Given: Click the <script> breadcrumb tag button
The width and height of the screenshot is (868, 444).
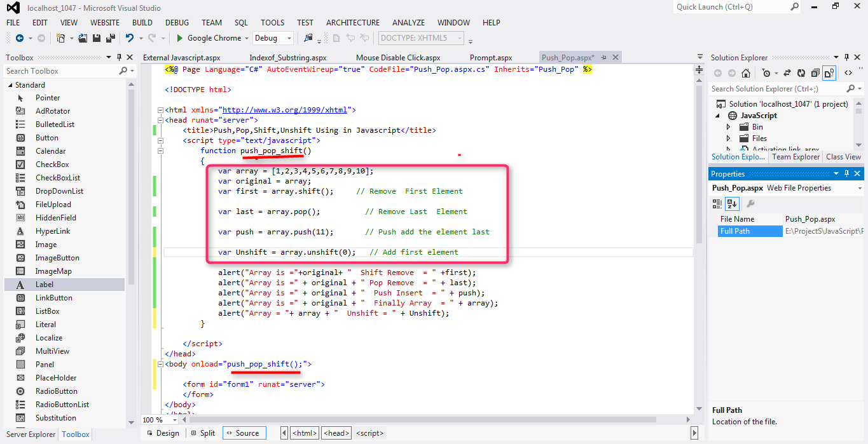Looking at the screenshot, I should click(369, 433).
